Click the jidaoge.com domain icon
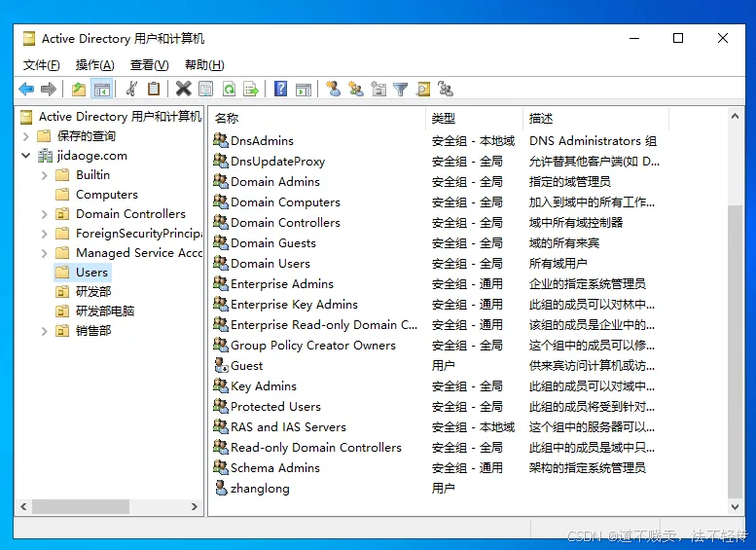 coord(46,156)
